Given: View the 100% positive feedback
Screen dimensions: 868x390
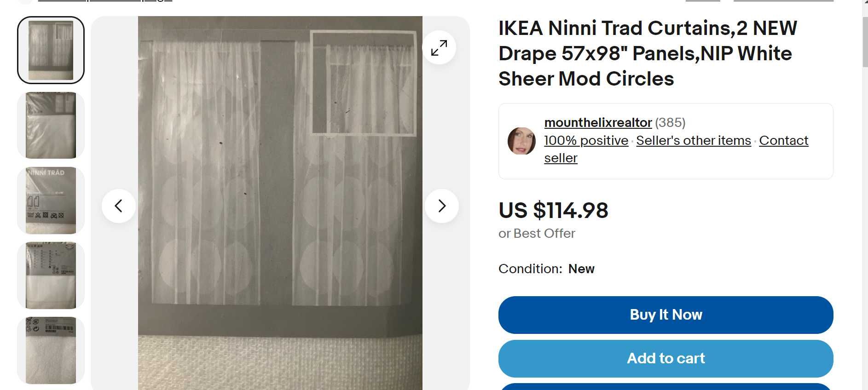Looking at the screenshot, I should pyautogui.click(x=586, y=140).
